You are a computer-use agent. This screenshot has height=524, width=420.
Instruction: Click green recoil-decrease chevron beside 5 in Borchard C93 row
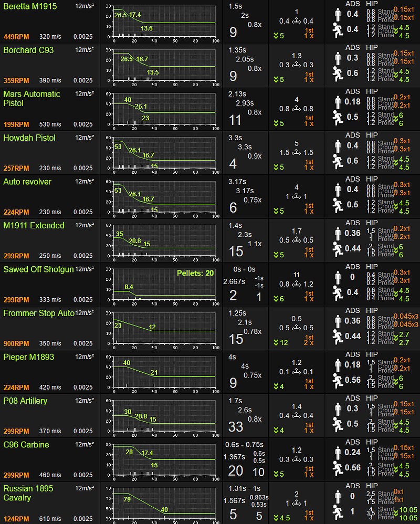pos(276,79)
